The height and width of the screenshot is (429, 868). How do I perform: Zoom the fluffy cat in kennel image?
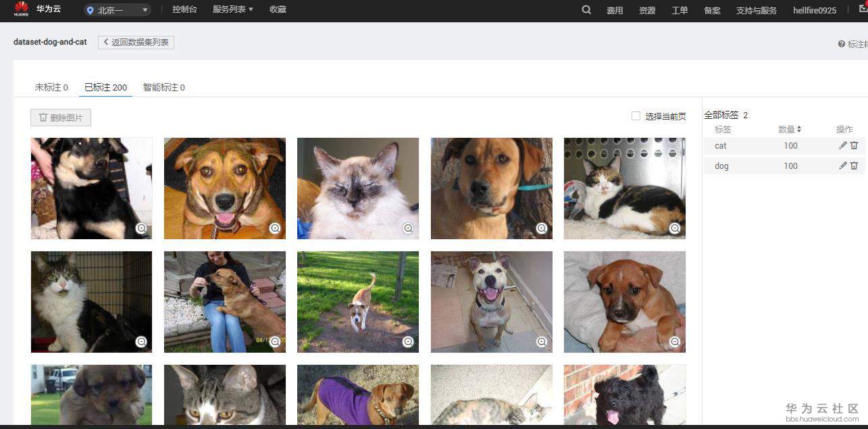141,342
